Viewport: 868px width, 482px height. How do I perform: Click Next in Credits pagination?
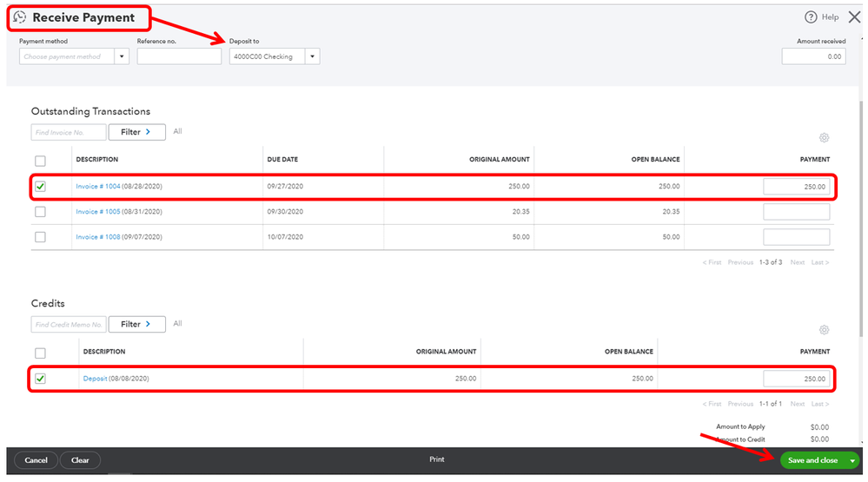(797, 404)
